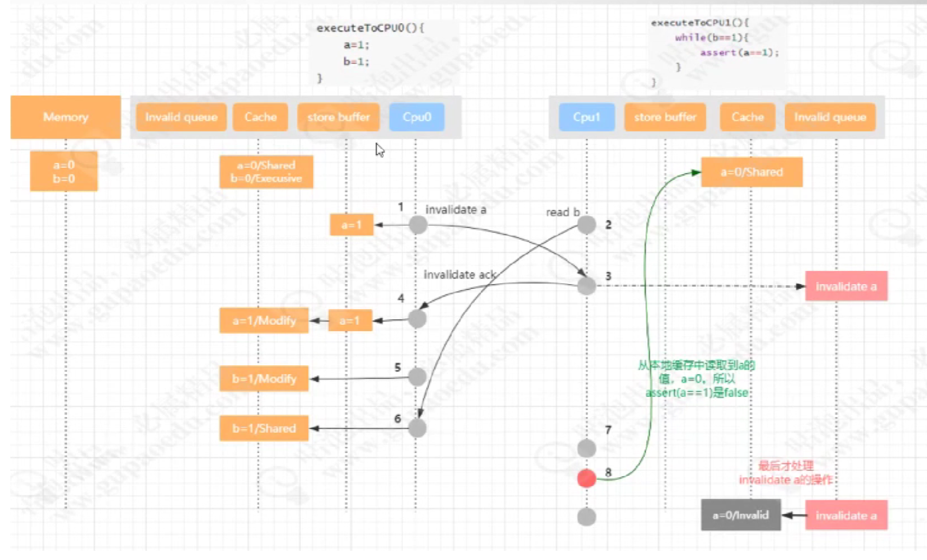Viewport: 927px width, 560px height.
Task: Click the store buffer box next to Cpu1
Action: point(665,117)
